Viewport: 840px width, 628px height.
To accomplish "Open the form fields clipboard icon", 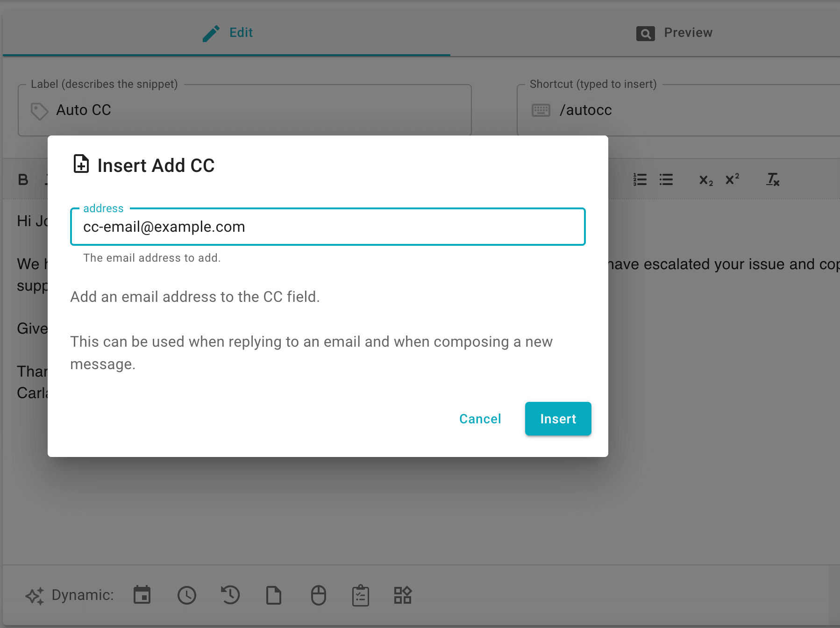I will coord(360,595).
